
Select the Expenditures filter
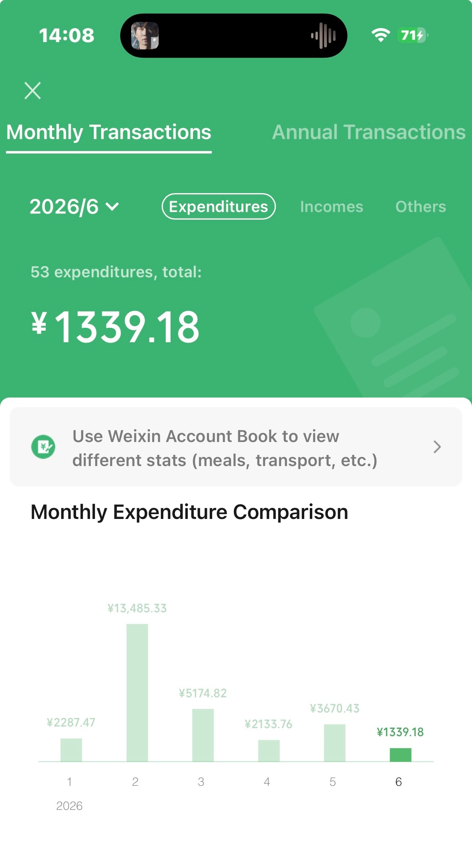pyautogui.click(x=219, y=206)
